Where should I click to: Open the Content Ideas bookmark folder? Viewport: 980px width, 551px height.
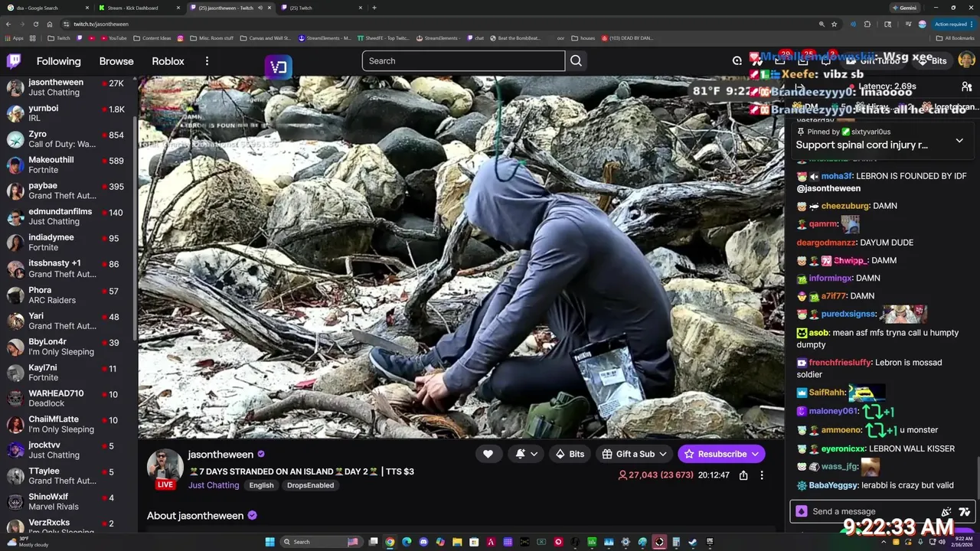tap(152, 38)
